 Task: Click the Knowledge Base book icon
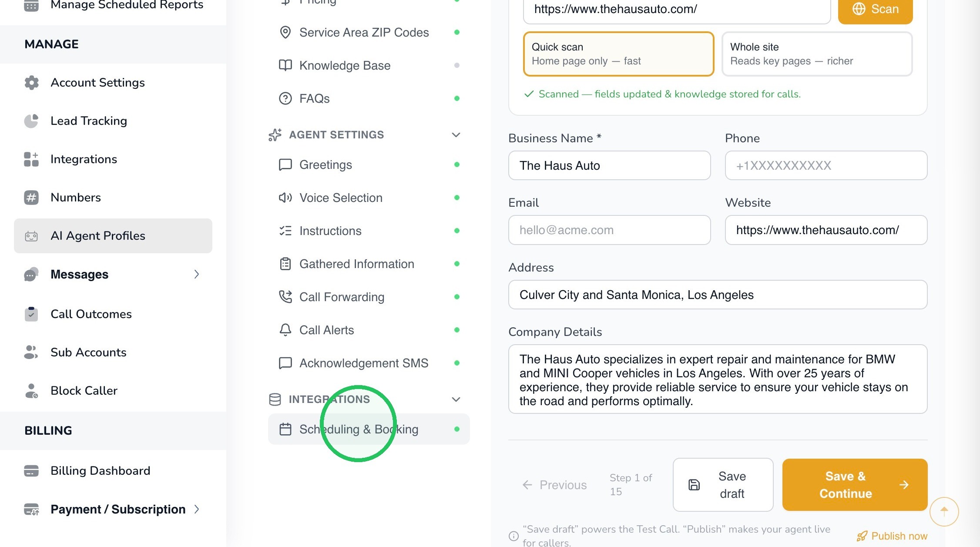(x=285, y=65)
